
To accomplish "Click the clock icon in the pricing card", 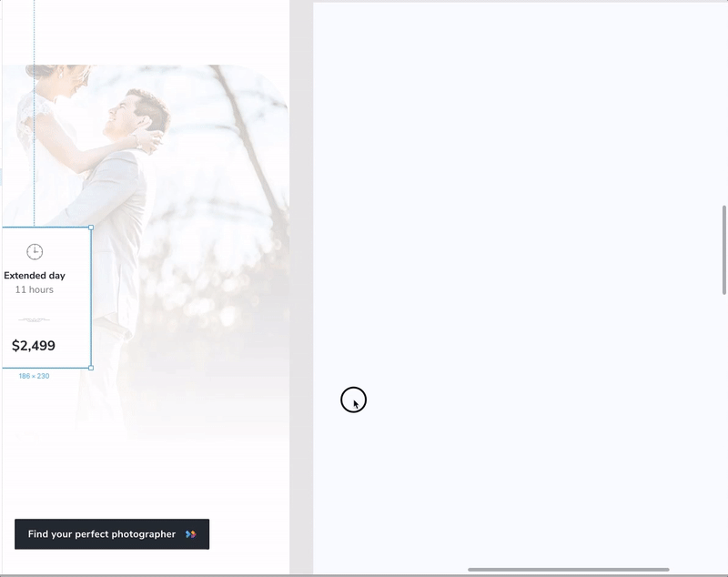I will pos(35,251).
